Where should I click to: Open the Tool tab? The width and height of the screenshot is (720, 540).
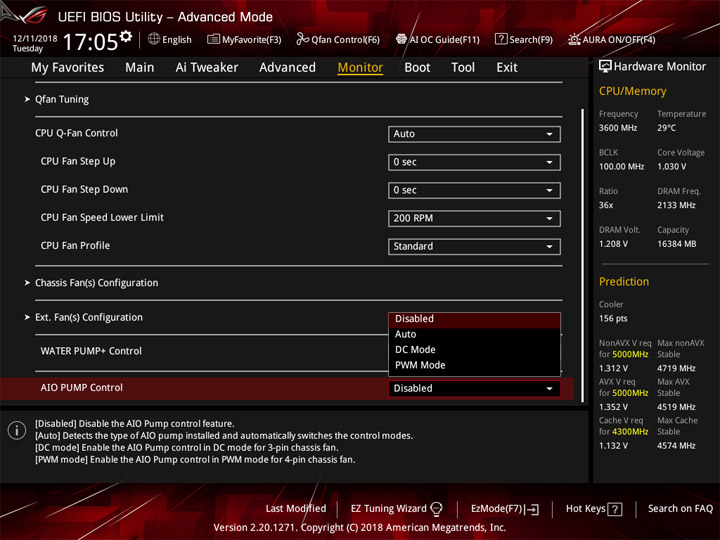pyautogui.click(x=463, y=68)
